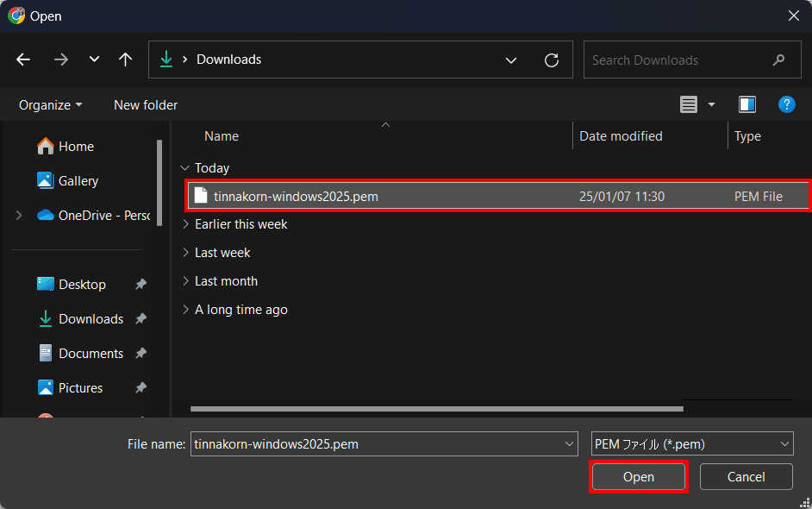The image size is (812, 509).
Task: Open the address bar history dropdown
Action: (511, 60)
